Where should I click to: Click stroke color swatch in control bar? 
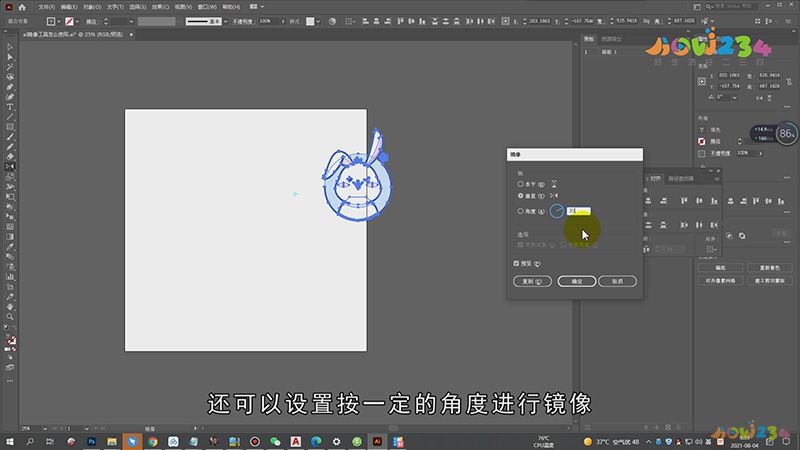pyautogui.click(x=69, y=21)
